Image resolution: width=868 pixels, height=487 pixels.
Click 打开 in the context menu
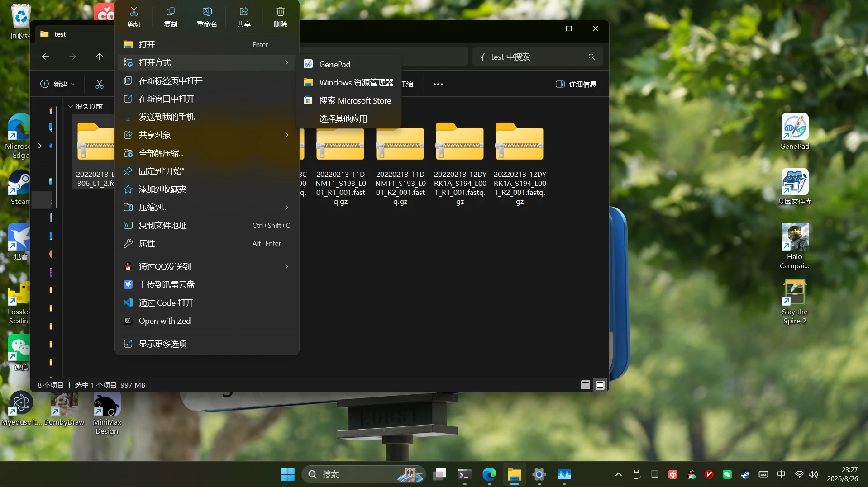pyautogui.click(x=207, y=44)
